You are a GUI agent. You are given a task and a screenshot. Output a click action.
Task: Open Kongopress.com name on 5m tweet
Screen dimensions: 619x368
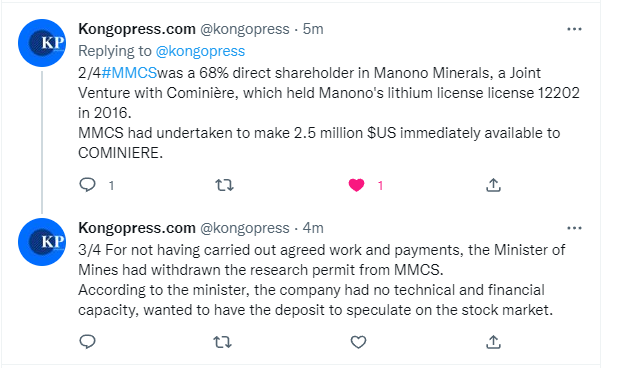click(137, 29)
